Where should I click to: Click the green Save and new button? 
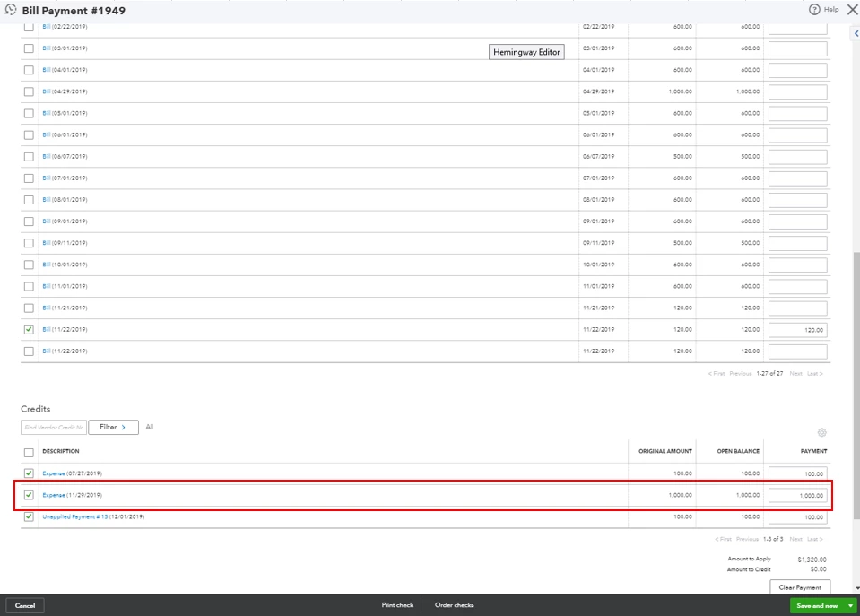point(817,605)
